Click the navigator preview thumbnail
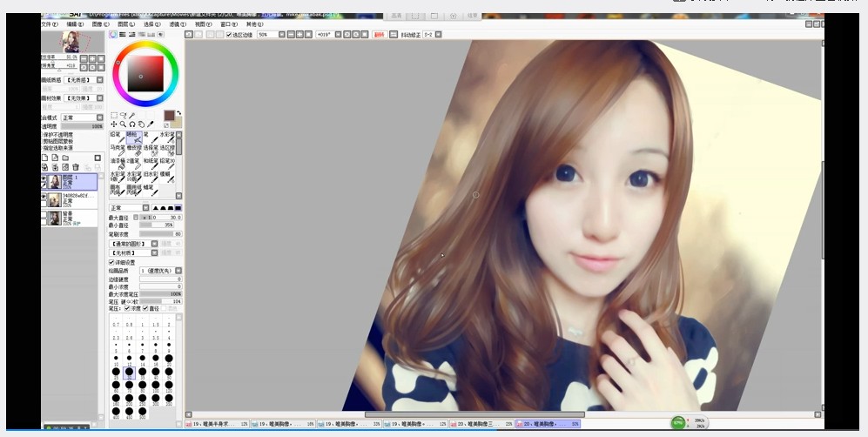 (x=72, y=42)
